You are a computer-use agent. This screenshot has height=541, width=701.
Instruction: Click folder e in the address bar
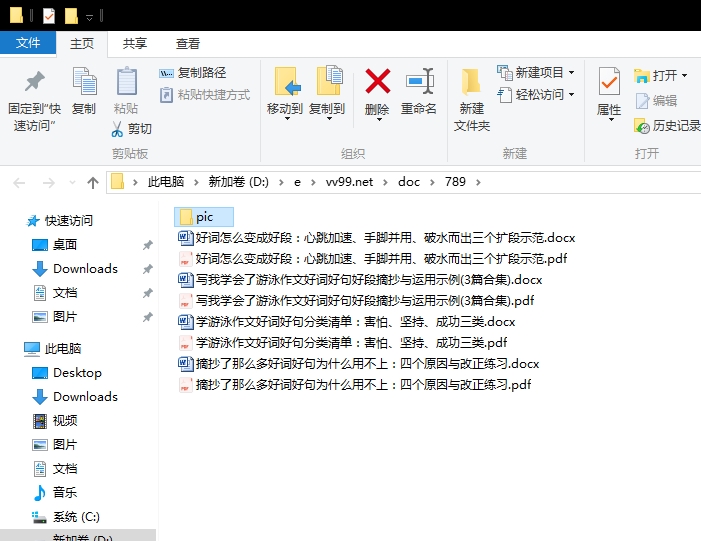[x=297, y=182]
